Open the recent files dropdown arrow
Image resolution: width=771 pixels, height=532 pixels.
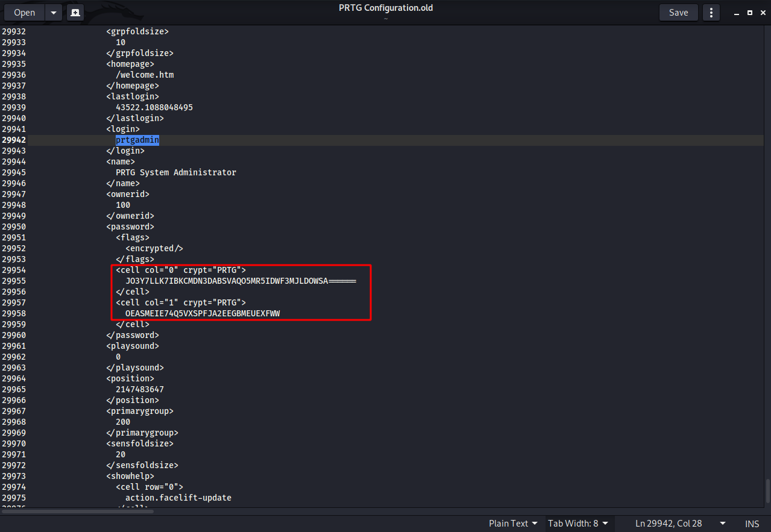(54, 12)
